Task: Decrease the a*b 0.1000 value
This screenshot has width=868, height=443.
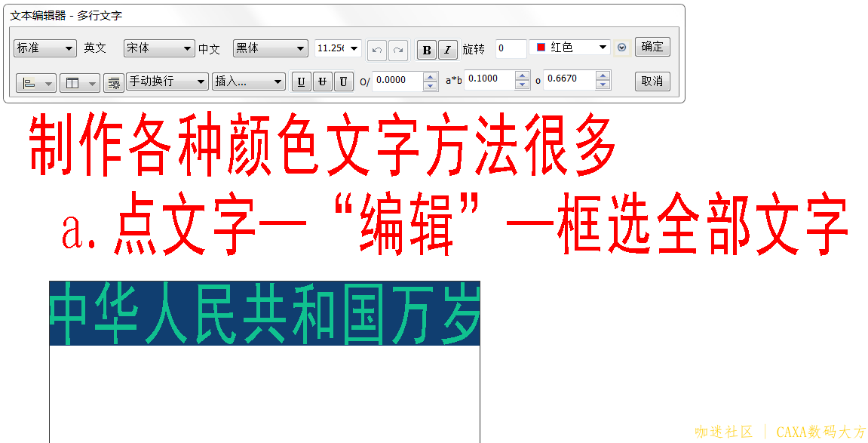Action: point(522,85)
